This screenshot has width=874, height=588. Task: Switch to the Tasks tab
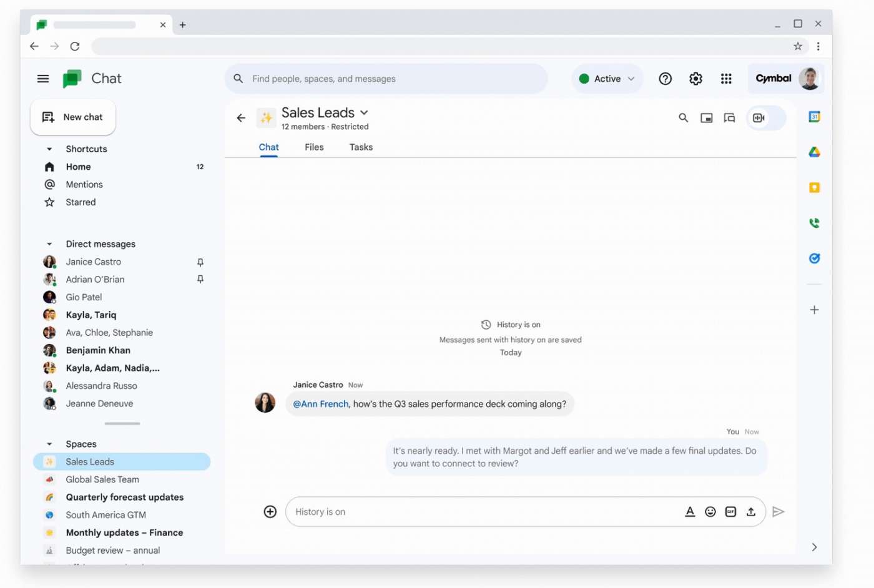[x=361, y=147]
